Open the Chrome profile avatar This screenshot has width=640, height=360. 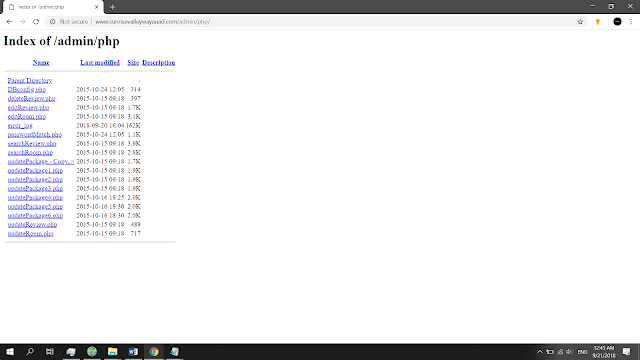click(x=617, y=22)
